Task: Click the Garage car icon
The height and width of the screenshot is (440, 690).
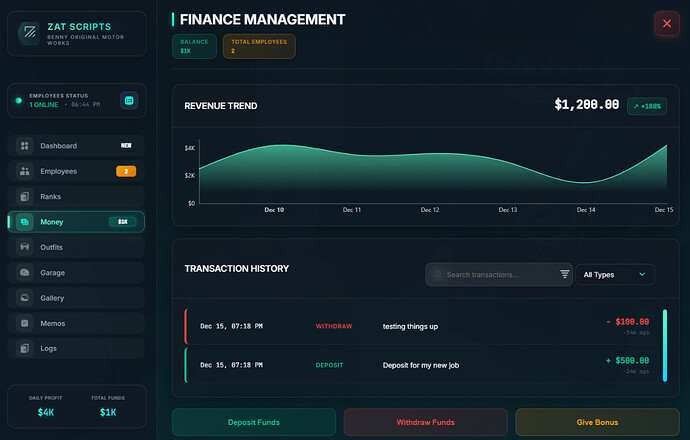Action: pyautogui.click(x=25, y=272)
